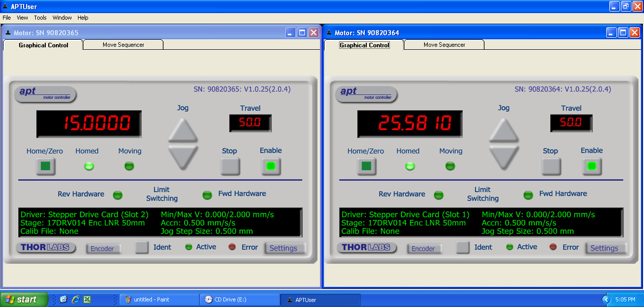This screenshot has width=644, height=307.
Task: Open the Tools menu
Action: pos(40,18)
